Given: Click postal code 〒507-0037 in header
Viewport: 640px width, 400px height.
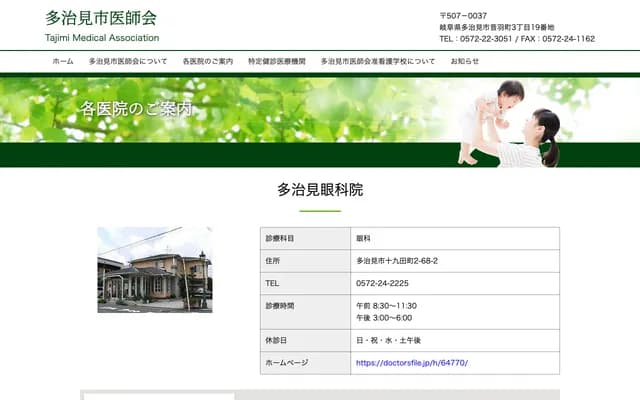Looking at the screenshot, I should (463, 16).
